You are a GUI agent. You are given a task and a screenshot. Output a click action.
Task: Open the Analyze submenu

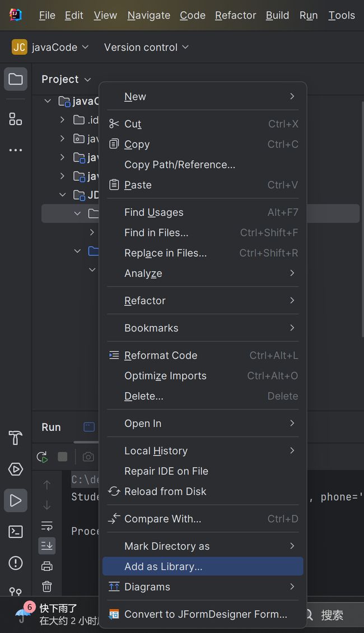click(x=203, y=273)
